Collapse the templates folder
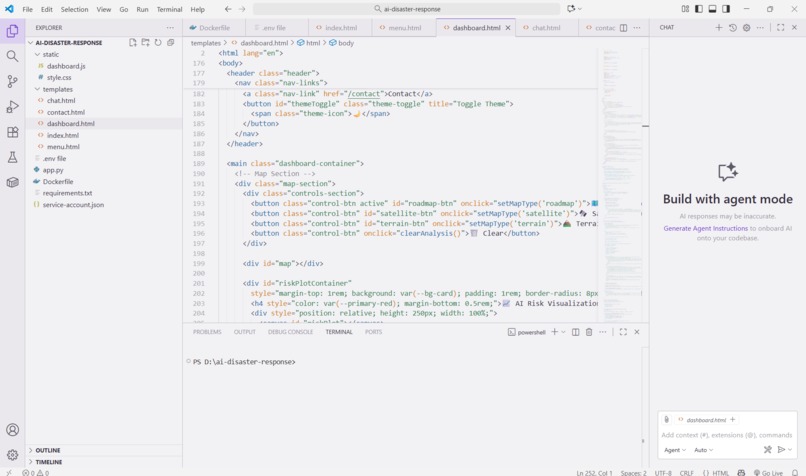806x476 pixels. (37, 89)
